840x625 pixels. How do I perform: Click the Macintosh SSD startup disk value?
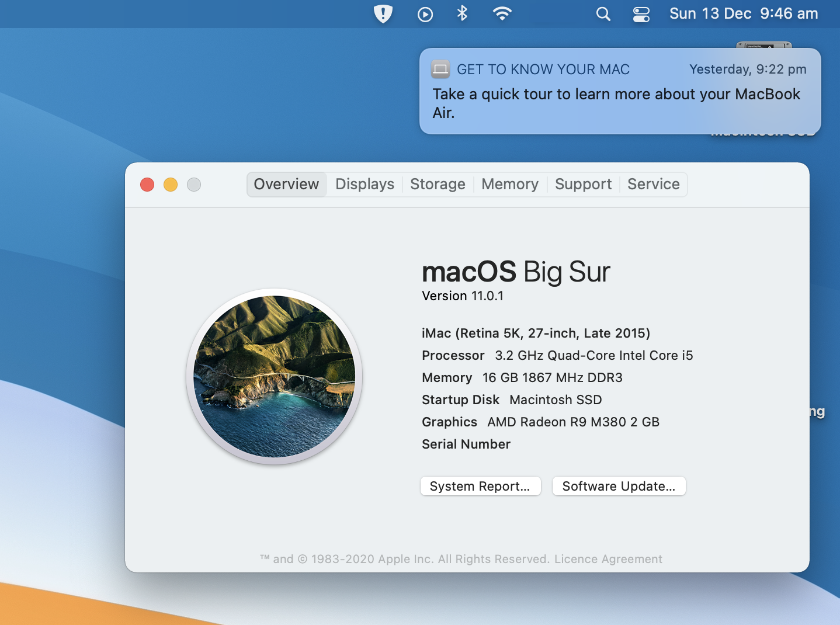tap(556, 400)
